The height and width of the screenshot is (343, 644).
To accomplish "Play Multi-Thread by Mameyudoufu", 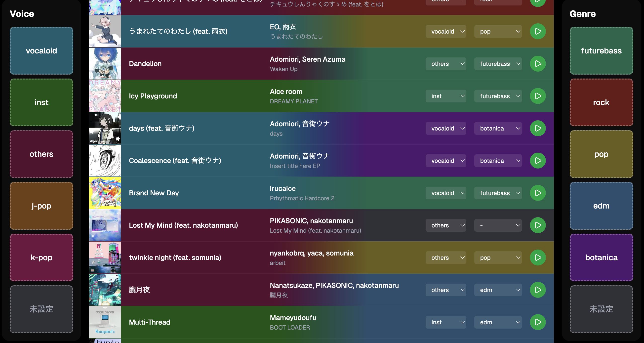I will [x=537, y=322].
